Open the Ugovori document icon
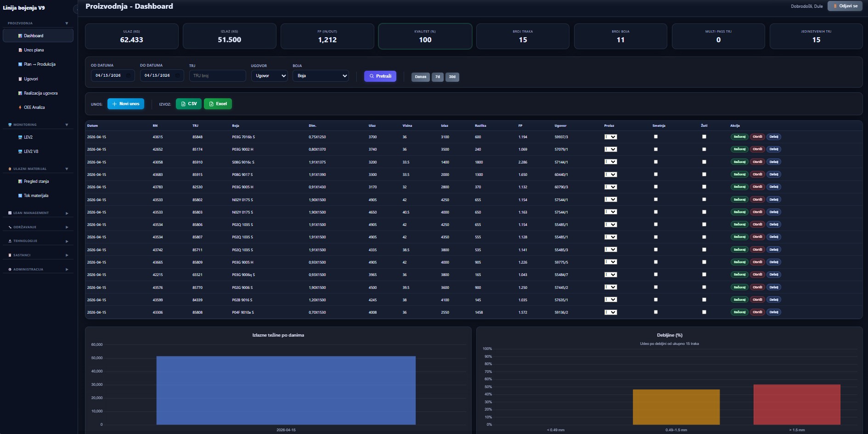 click(x=20, y=79)
